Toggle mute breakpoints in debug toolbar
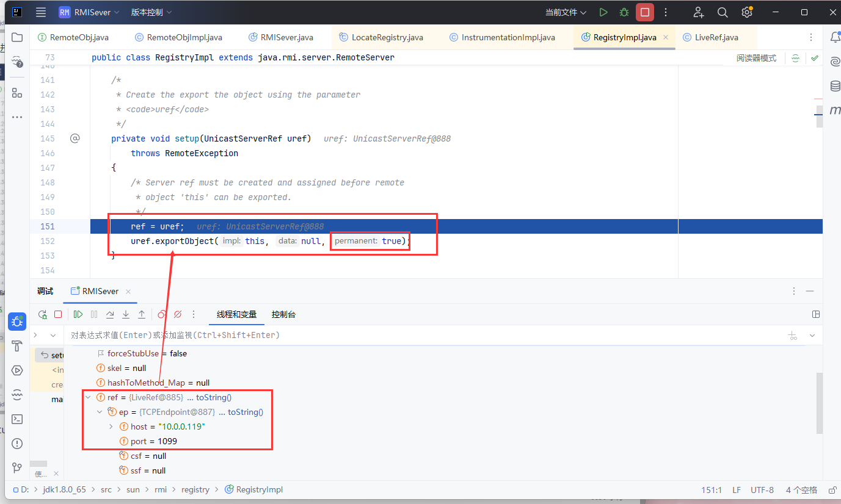Image resolution: width=841 pixels, height=504 pixels. point(178,314)
